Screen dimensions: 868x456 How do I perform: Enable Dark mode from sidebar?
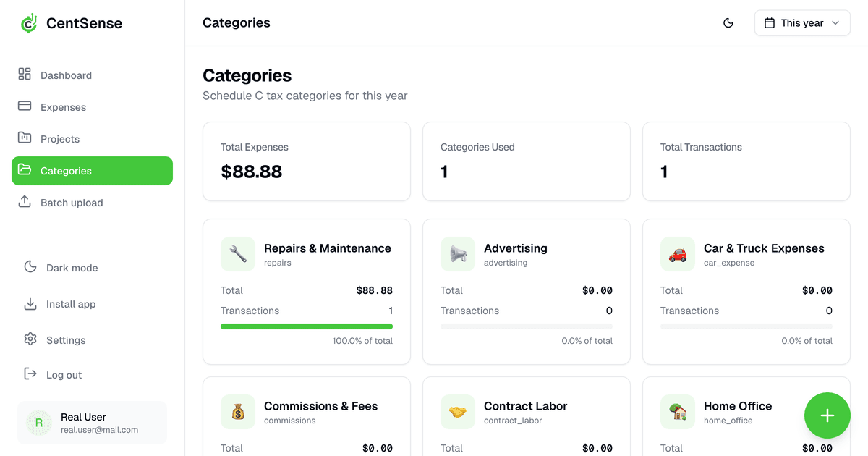pyautogui.click(x=71, y=268)
